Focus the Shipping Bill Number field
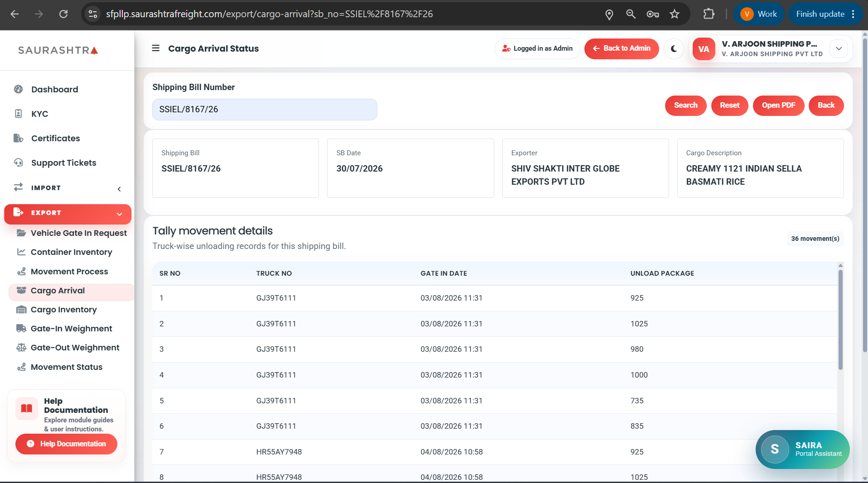 click(x=265, y=109)
